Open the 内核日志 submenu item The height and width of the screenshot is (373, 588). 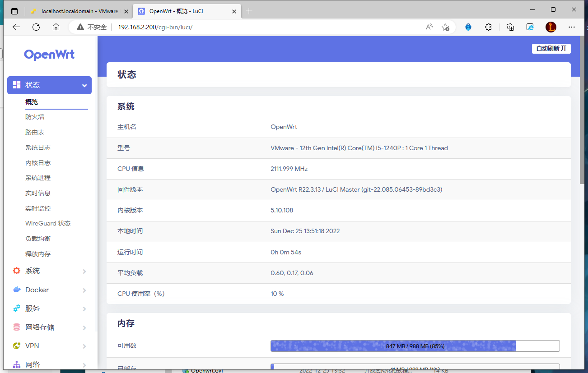pos(38,163)
